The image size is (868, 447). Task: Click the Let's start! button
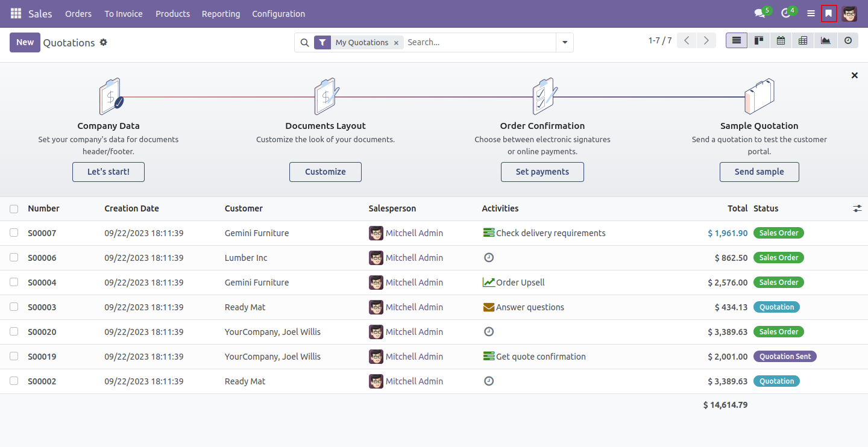[108, 172]
